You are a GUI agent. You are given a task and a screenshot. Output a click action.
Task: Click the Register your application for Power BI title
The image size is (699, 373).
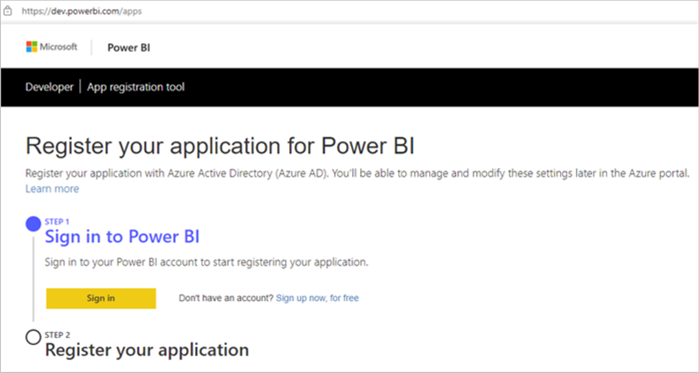click(220, 146)
